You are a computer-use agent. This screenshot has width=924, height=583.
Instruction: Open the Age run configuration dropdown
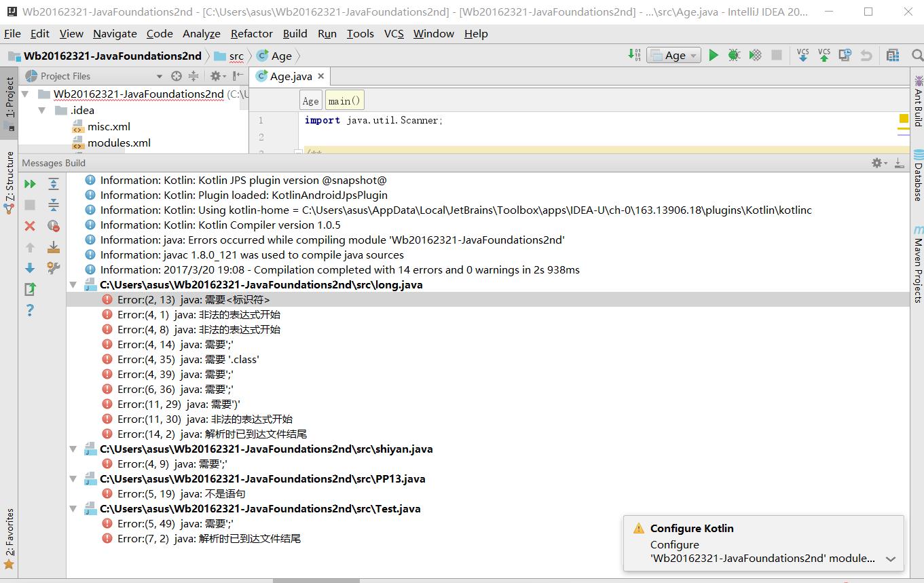[x=673, y=56]
